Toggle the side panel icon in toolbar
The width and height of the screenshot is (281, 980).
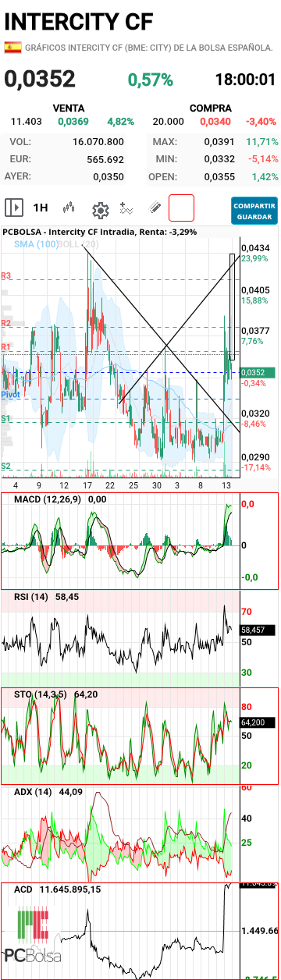pyautogui.click(x=13, y=208)
